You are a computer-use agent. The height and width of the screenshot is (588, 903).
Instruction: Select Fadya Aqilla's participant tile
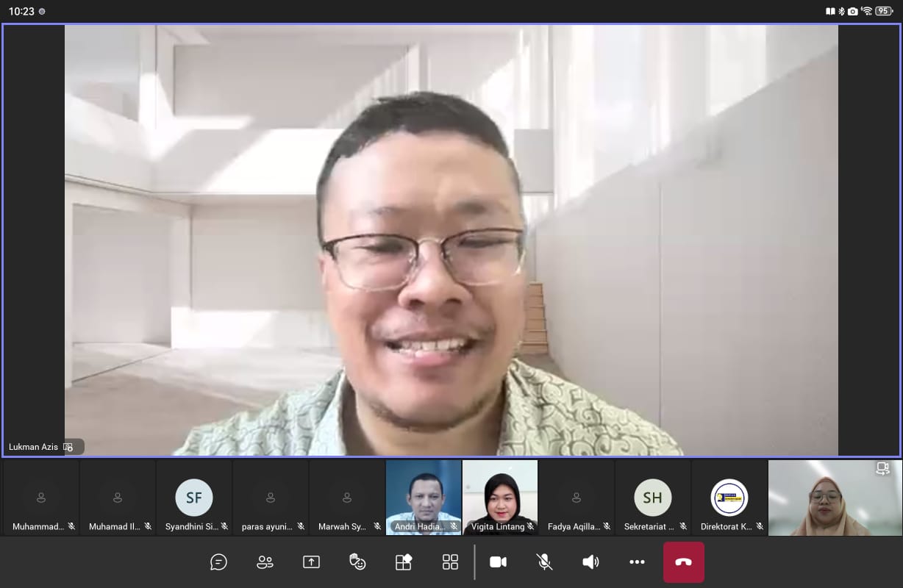click(x=577, y=498)
